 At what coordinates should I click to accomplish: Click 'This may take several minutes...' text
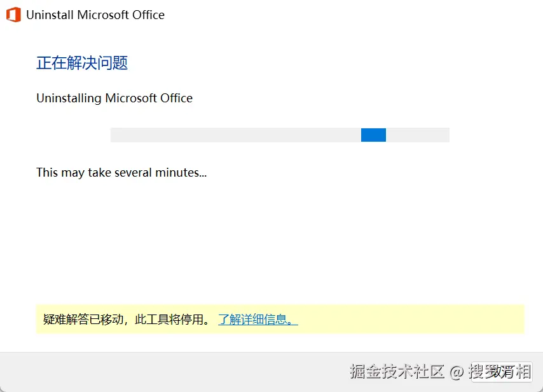pos(121,172)
